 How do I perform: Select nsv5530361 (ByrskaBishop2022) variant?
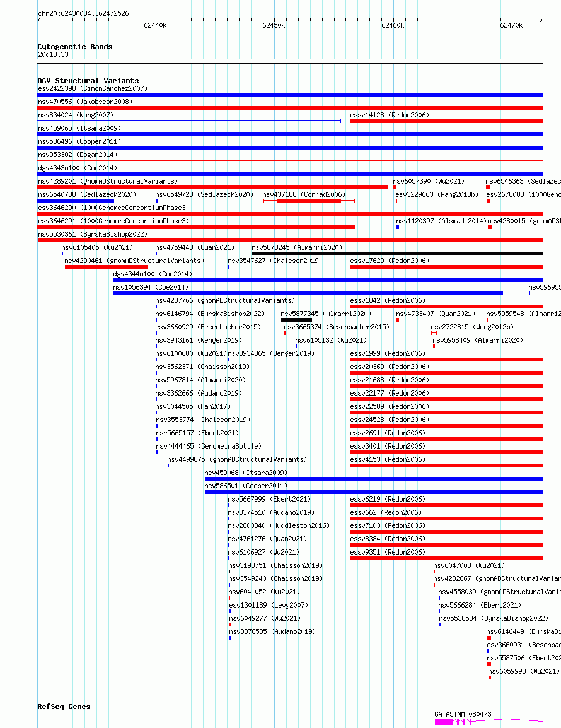93,234
